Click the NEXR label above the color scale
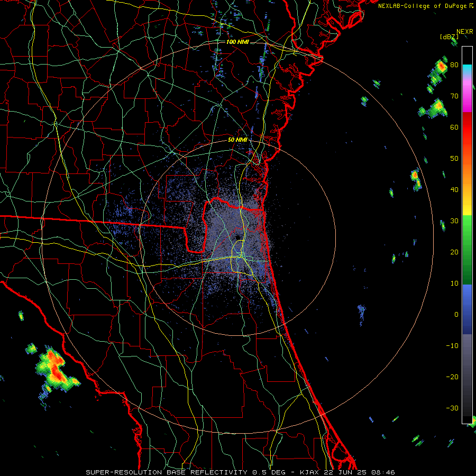 point(465,32)
